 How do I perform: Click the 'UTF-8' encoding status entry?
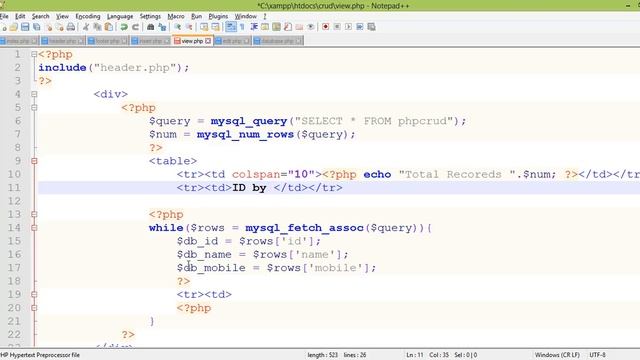(597, 355)
